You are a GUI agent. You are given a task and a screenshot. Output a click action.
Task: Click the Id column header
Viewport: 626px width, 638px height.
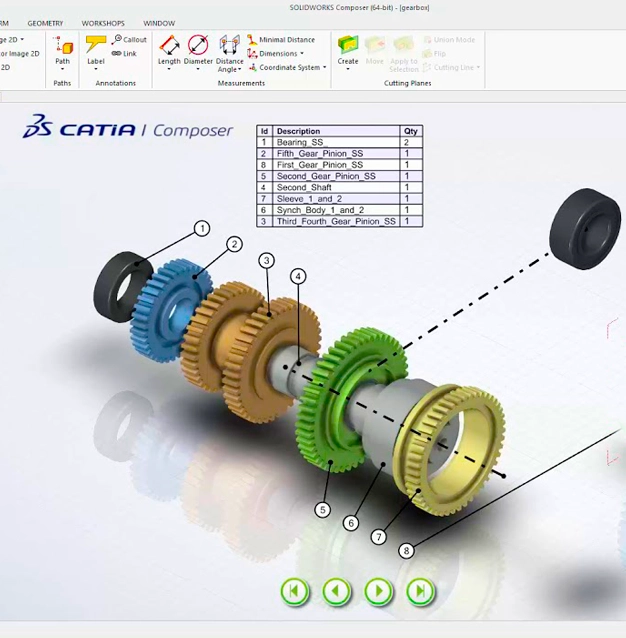tap(264, 131)
